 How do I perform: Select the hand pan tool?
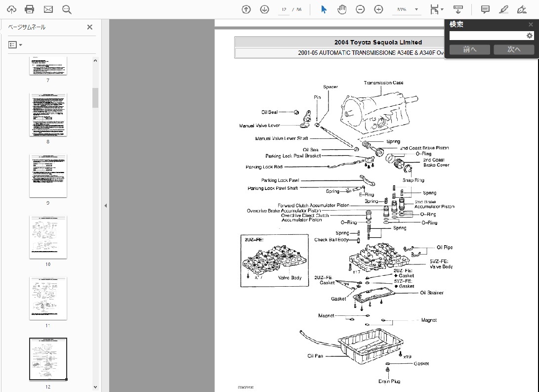(x=342, y=9)
